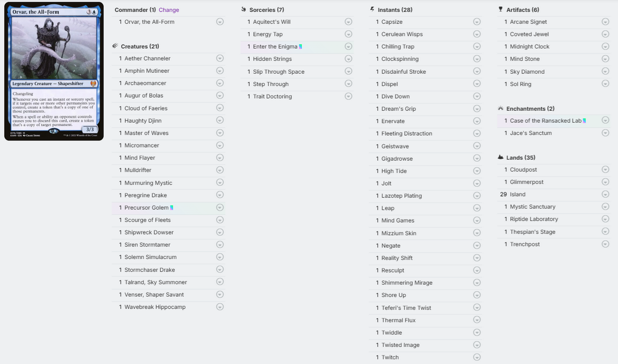This screenshot has width=618, height=364.
Task: Open options dropdown for Jace's Sanctum
Action: coord(606,133)
